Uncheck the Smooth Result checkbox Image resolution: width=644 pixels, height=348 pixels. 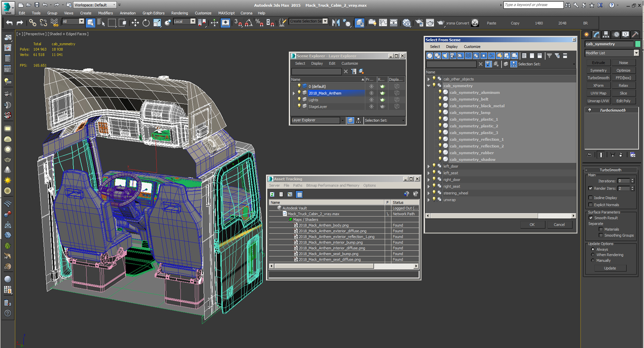click(590, 218)
